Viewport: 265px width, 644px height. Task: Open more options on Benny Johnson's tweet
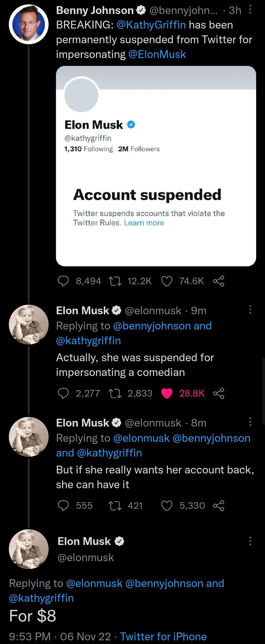[250, 10]
